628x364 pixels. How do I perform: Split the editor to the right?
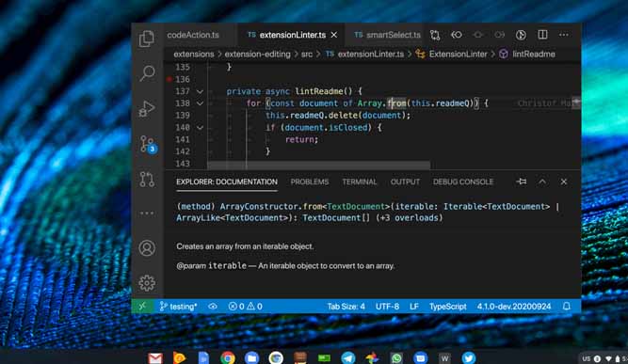(x=542, y=35)
